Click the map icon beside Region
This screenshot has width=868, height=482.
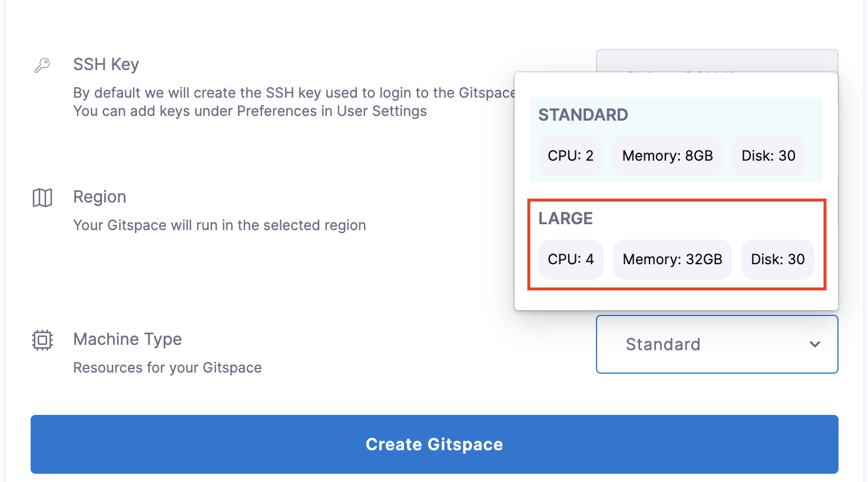pyautogui.click(x=42, y=198)
